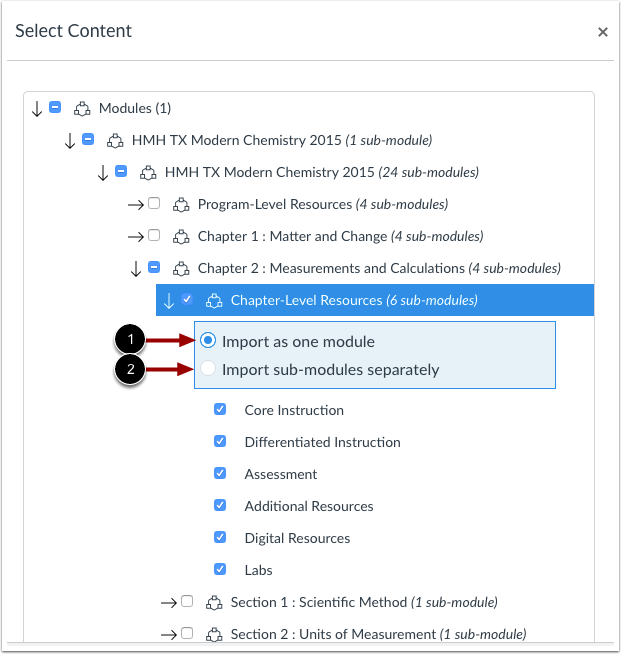Click the Section 2 Units of Measurement module icon
621x654 pixels.
click(214, 634)
